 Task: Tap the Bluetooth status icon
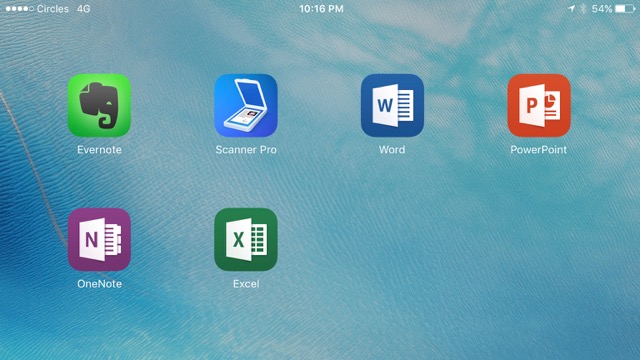[583, 9]
